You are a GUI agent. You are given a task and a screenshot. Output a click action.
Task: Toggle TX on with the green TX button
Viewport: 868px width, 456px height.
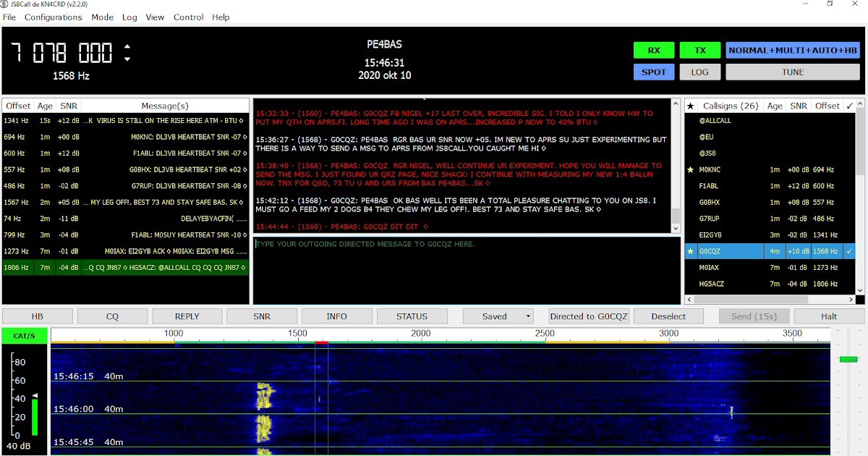[699, 50]
